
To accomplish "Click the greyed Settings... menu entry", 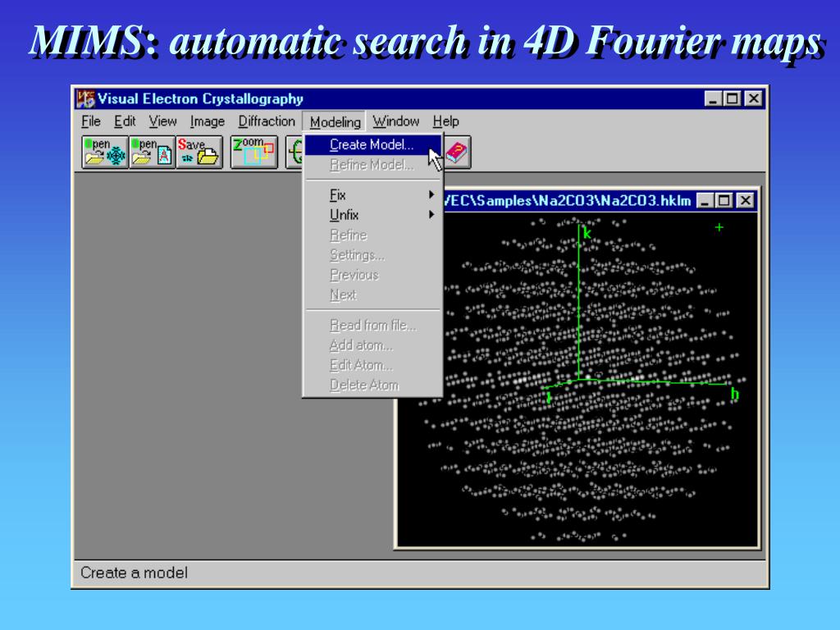I will click(373, 255).
